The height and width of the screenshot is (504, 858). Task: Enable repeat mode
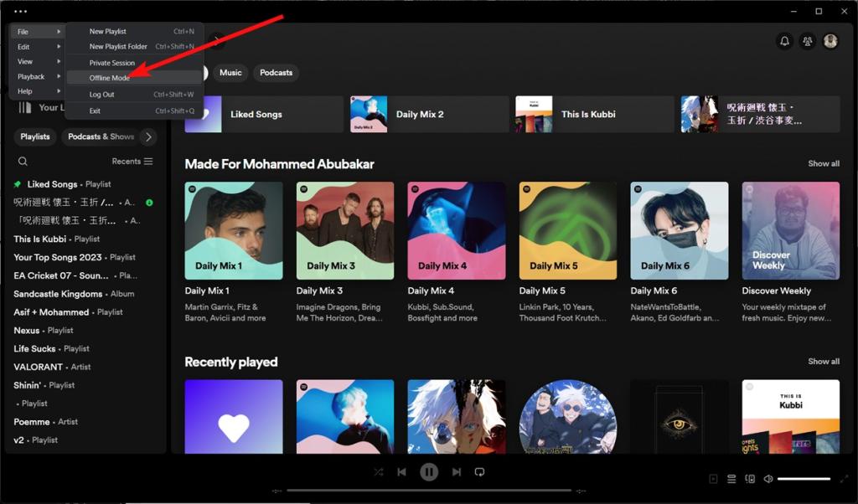pyautogui.click(x=479, y=471)
